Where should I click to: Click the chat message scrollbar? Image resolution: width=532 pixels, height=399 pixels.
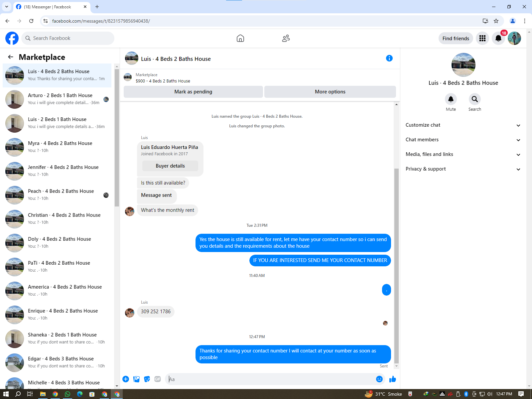coord(396,266)
